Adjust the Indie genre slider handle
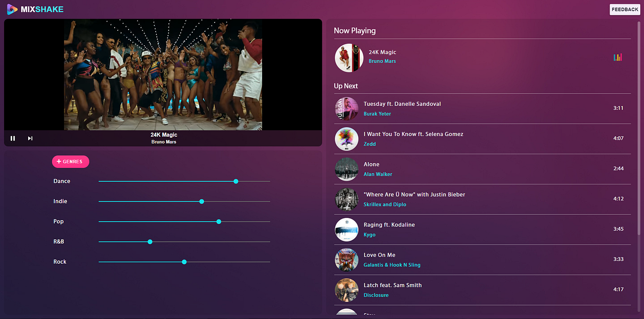This screenshot has width=644, height=319. tap(201, 202)
